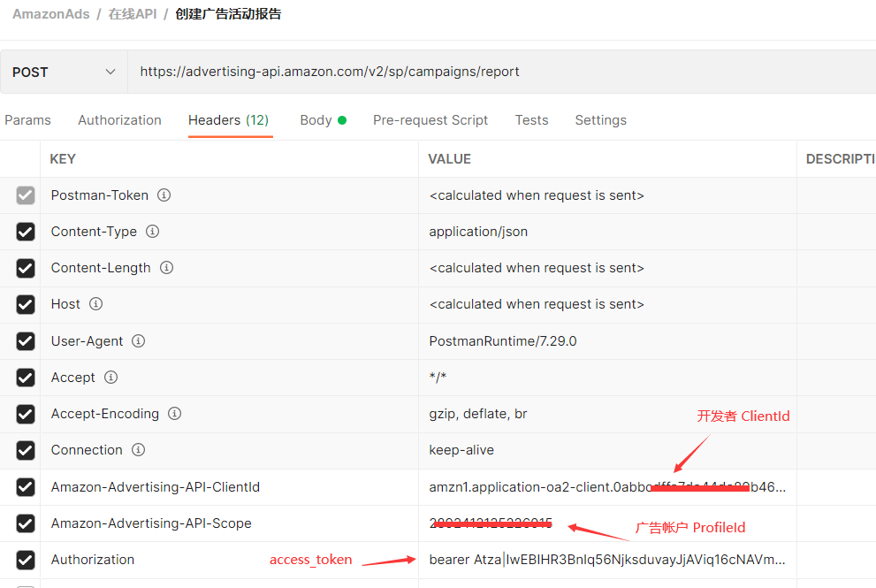Click the KEY column header
Viewport: 876px width, 588px height.
63,159
